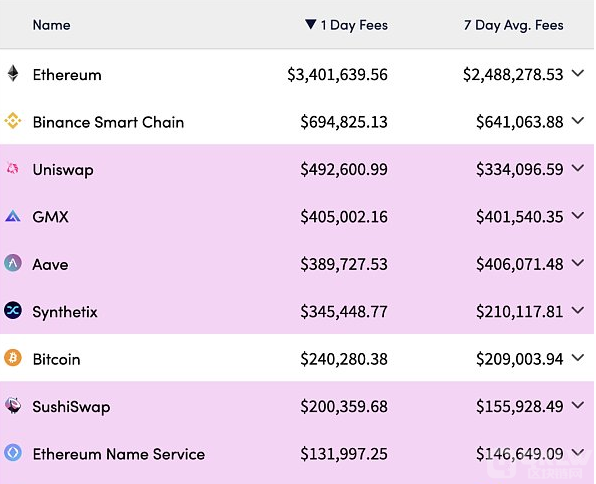Expand the Synthetix row chevron
This screenshot has height=484, width=596.
click(x=578, y=310)
